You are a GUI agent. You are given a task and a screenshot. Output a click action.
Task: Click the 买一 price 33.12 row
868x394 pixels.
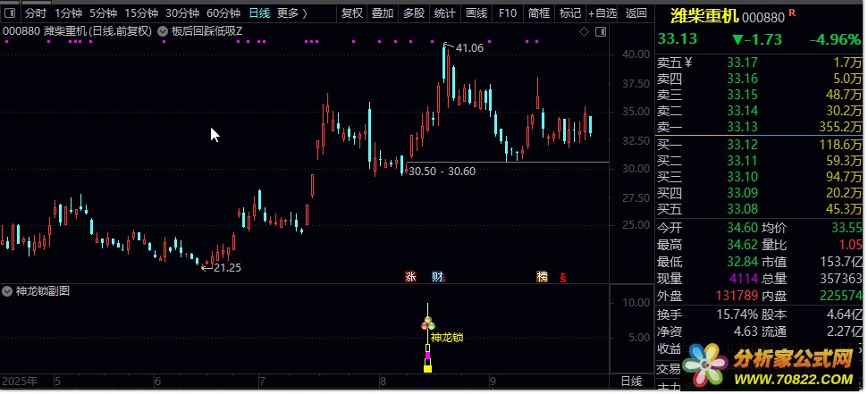[759, 145]
